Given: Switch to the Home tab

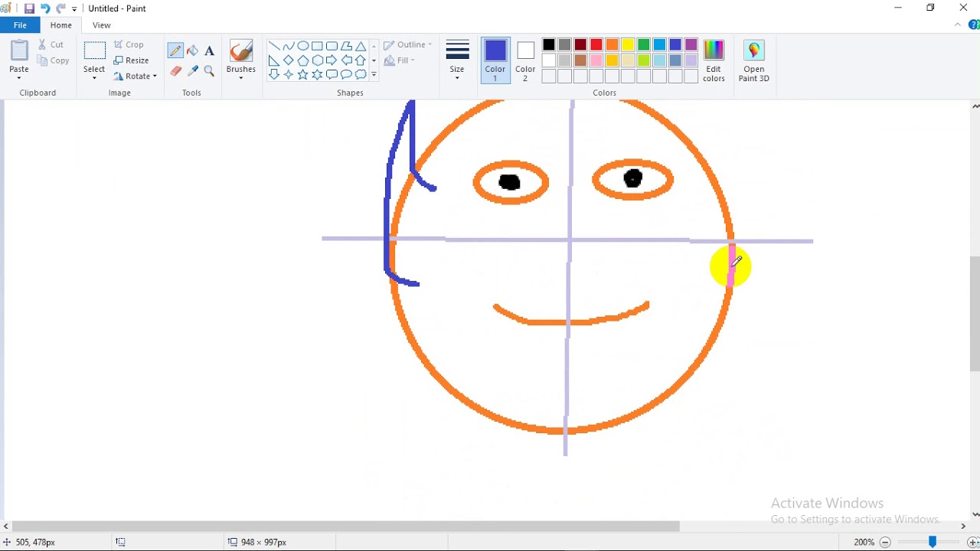Looking at the screenshot, I should tap(61, 25).
